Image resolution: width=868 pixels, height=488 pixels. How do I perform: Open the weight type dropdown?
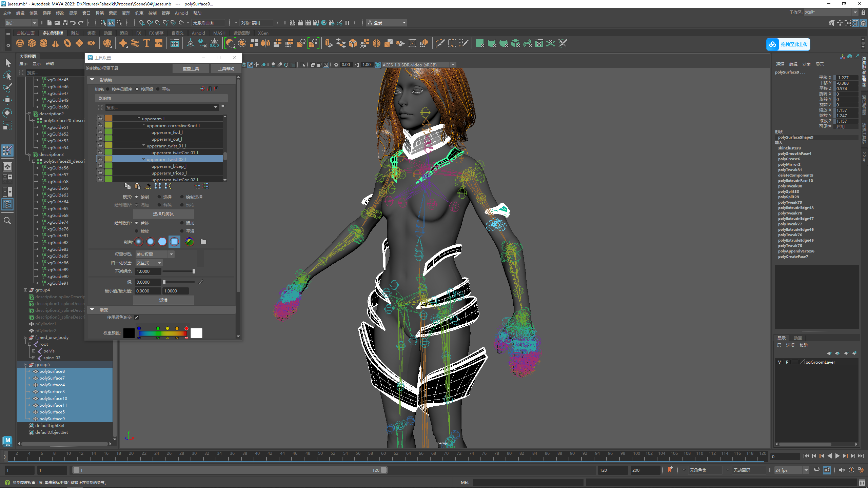click(155, 254)
